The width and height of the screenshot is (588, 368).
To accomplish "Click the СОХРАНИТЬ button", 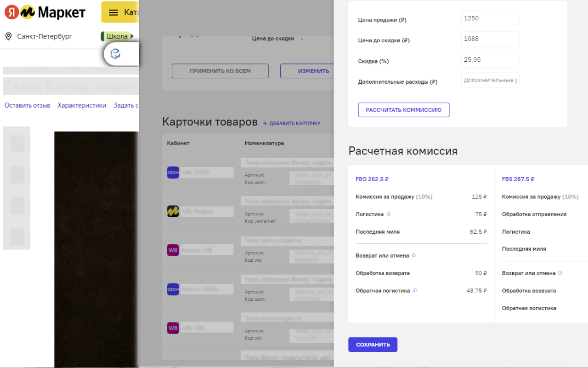I will 373,344.
